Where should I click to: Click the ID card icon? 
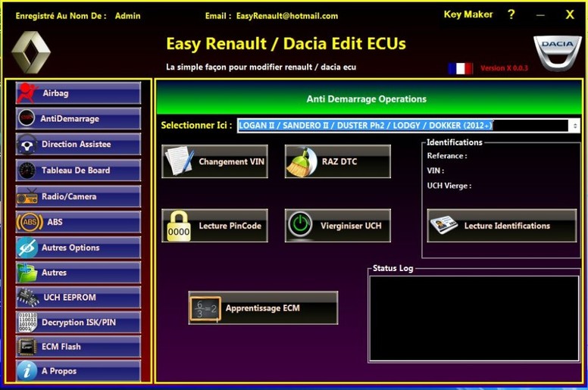coord(444,224)
